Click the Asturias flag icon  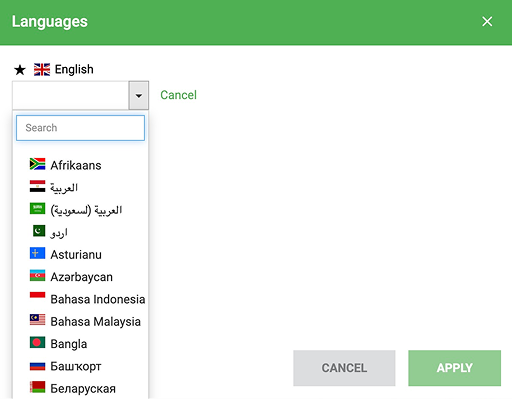(37, 253)
